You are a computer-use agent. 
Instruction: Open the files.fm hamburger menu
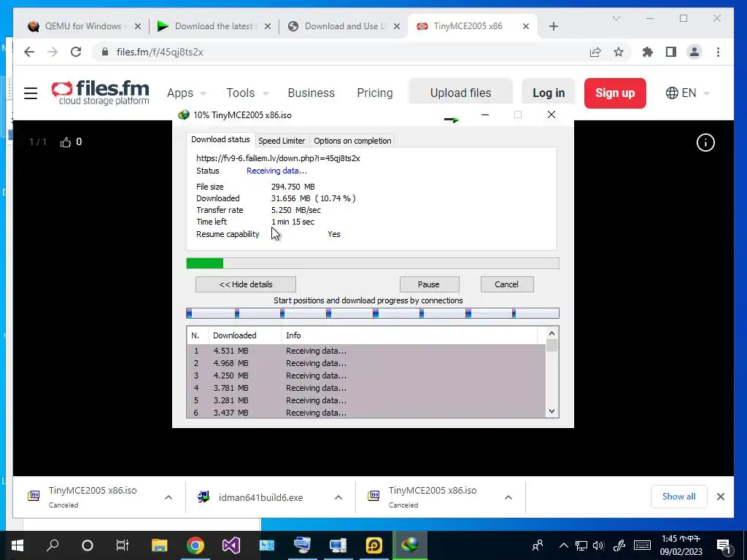click(x=31, y=93)
